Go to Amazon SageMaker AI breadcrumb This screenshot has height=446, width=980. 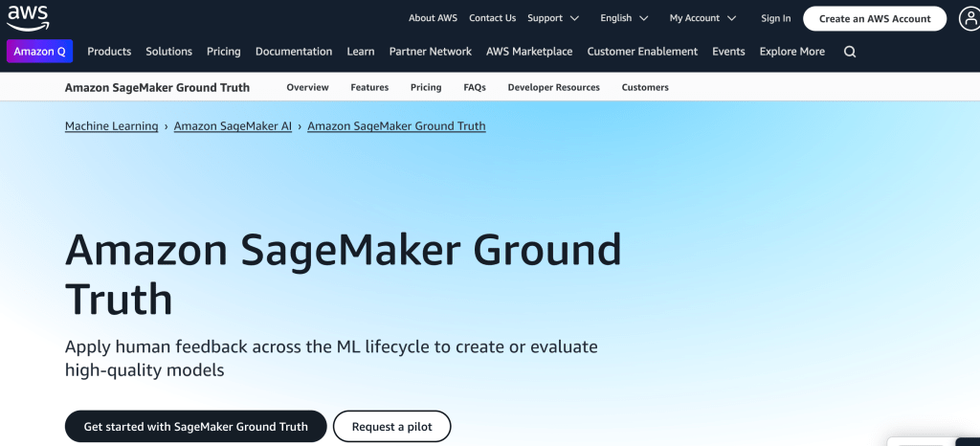click(x=233, y=126)
